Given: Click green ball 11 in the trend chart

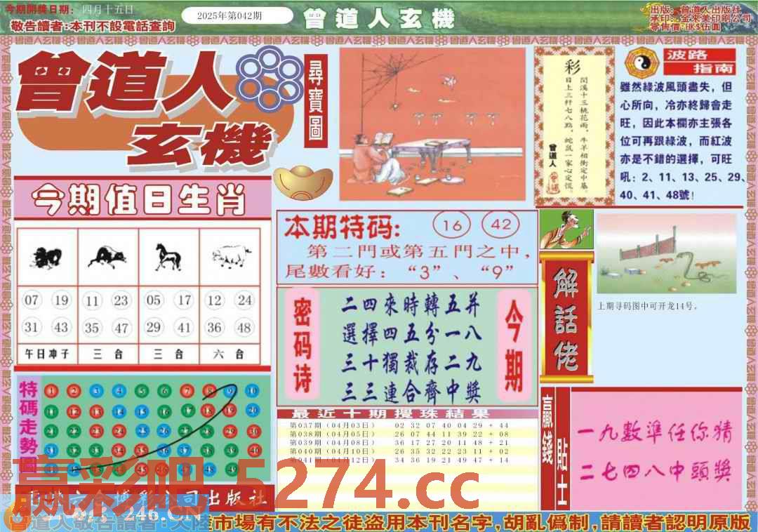Looking at the screenshot, I should [x=51, y=412].
